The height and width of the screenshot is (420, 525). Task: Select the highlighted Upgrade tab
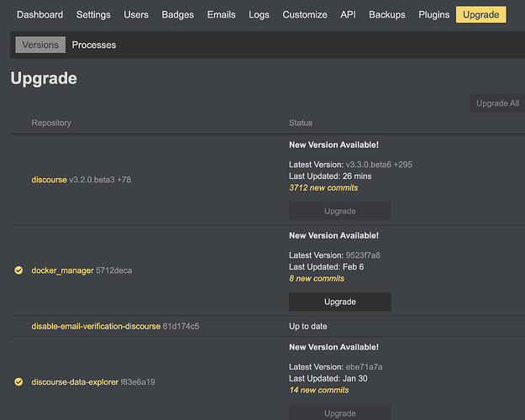(x=481, y=14)
